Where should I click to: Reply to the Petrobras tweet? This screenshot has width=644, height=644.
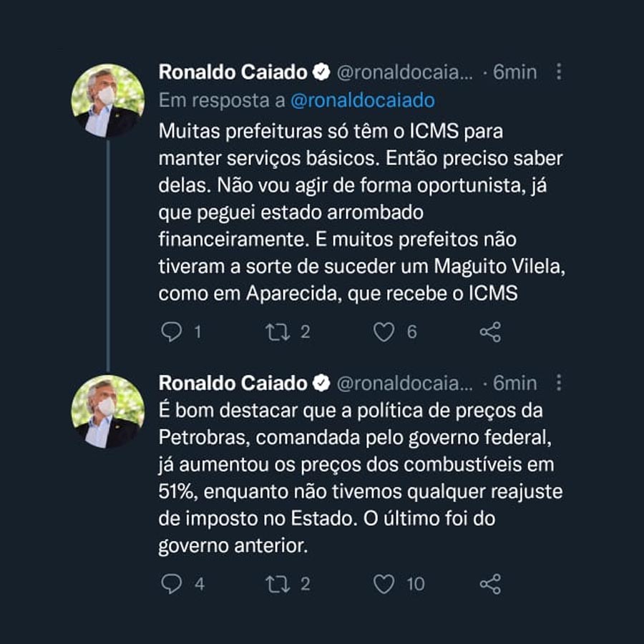coord(171,584)
